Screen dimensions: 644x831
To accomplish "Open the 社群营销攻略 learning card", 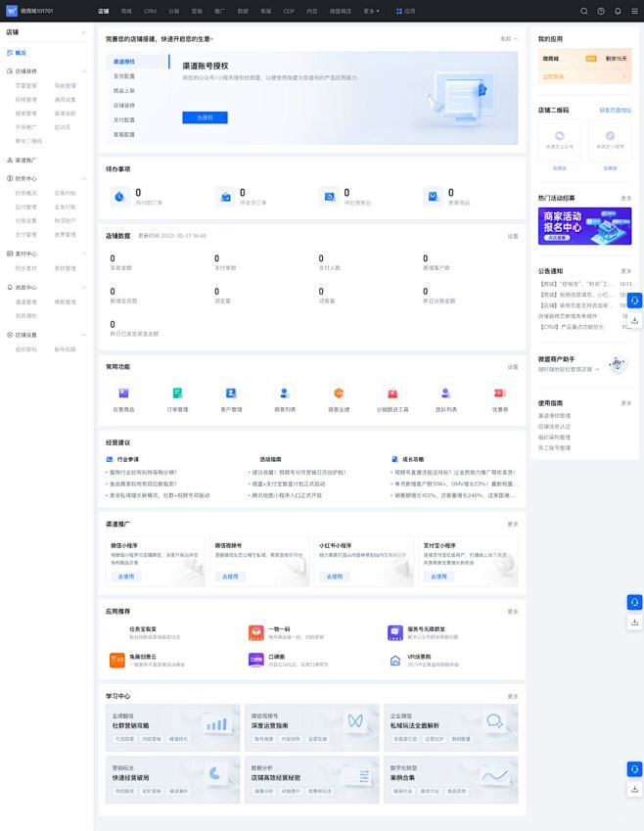I will 173,727.
